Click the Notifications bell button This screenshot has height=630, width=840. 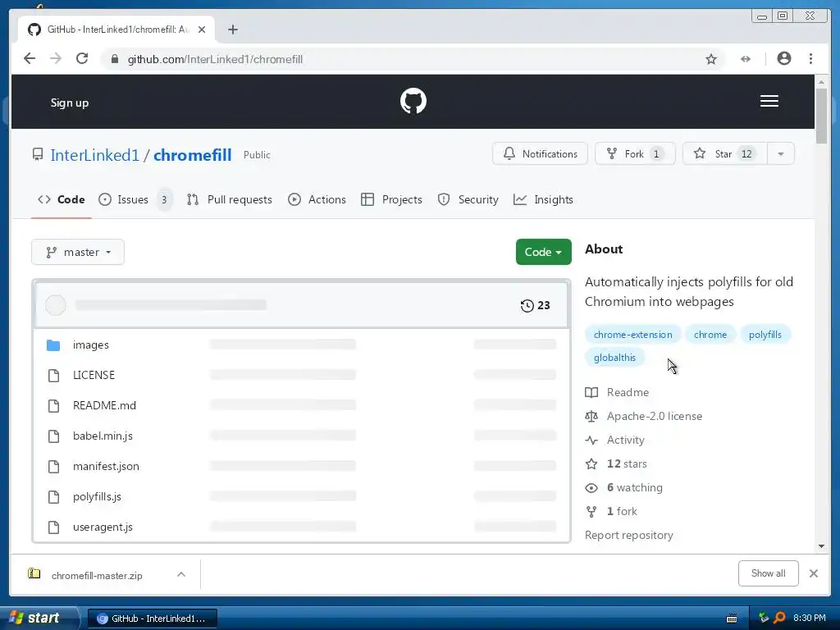(540, 153)
